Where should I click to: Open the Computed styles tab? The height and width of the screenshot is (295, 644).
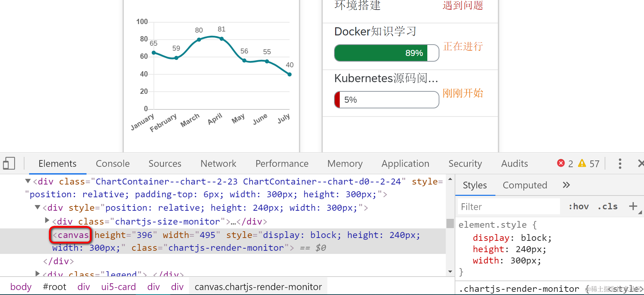pos(524,185)
